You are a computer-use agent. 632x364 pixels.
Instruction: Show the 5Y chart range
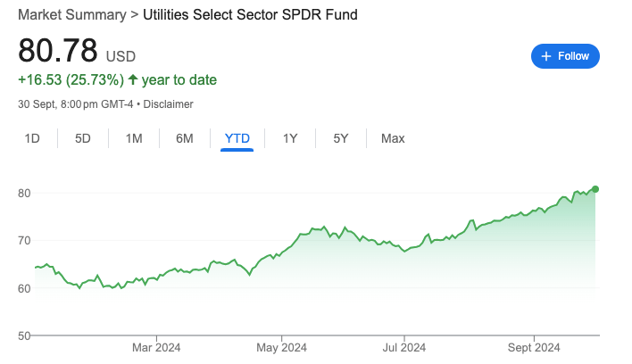341,138
